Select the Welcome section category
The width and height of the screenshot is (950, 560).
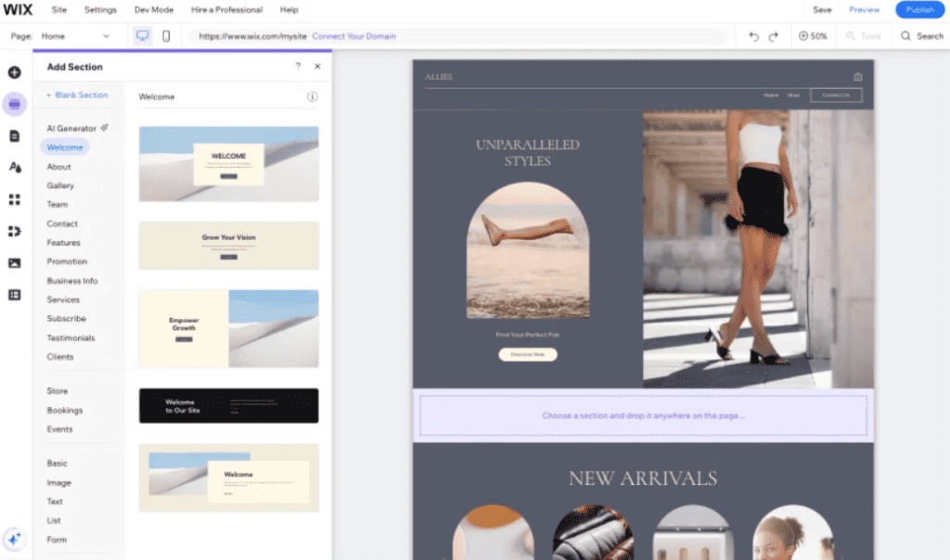click(65, 147)
